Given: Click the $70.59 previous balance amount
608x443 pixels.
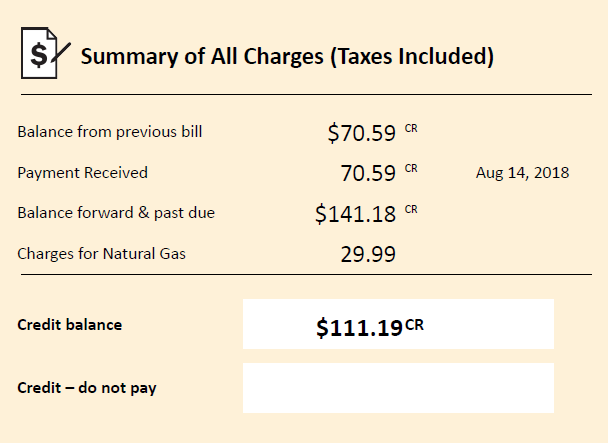Looking at the screenshot, I should tap(361, 133).
